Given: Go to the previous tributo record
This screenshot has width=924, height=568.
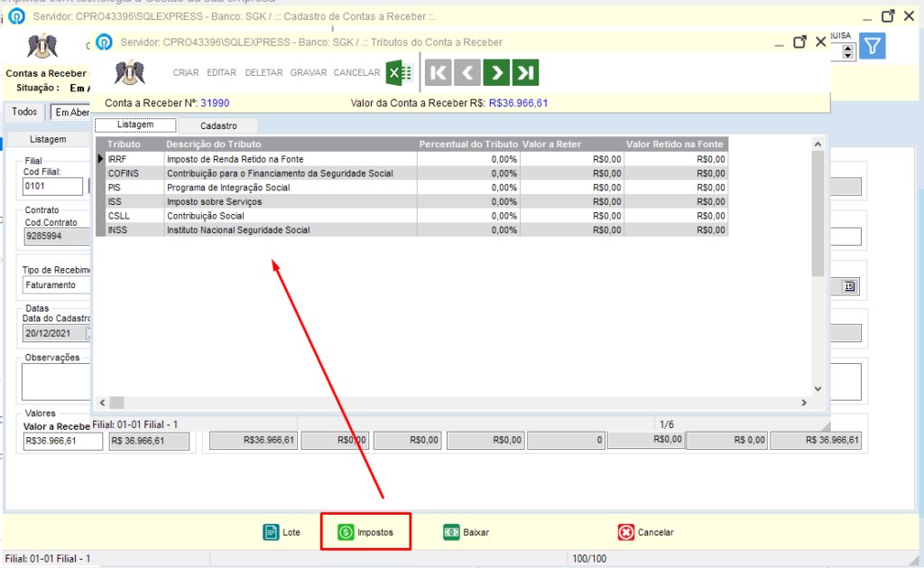Looking at the screenshot, I should [x=467, y=72].
